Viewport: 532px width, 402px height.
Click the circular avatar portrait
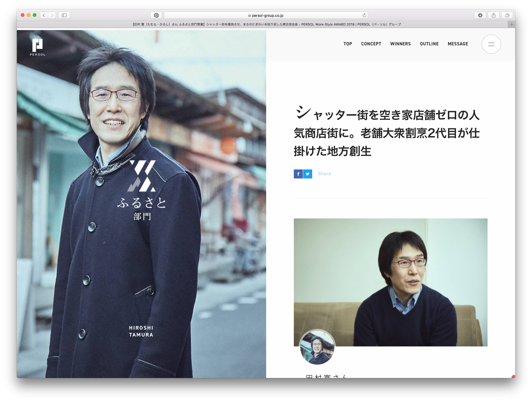pyautogui.click(x=317, y=347)
